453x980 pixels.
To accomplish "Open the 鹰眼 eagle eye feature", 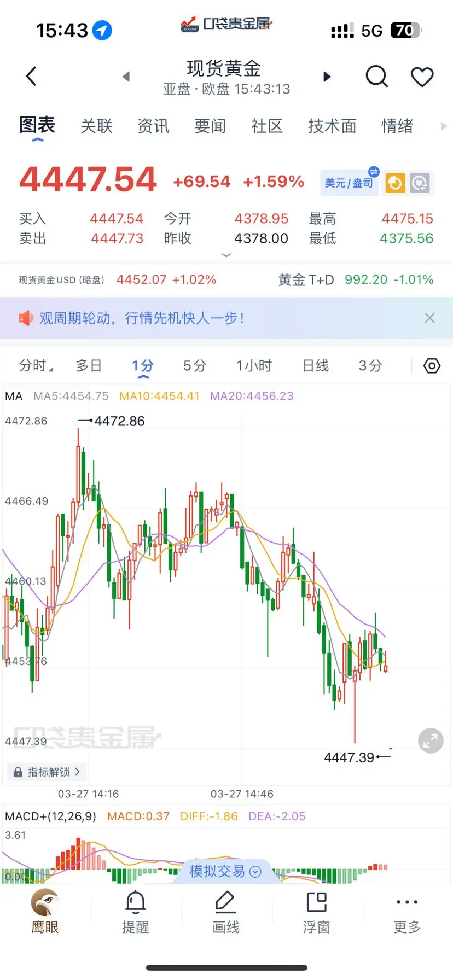I will (45, 911).
